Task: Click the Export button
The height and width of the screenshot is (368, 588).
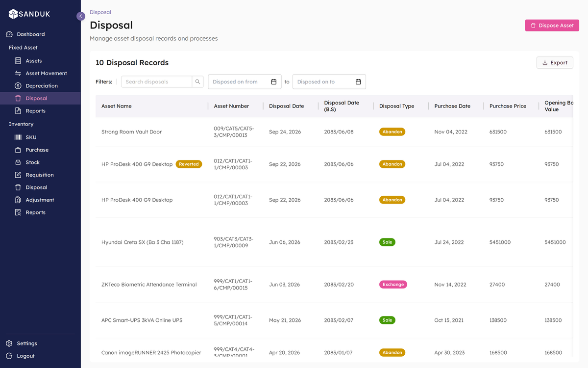Action: (x=555, y=63)
